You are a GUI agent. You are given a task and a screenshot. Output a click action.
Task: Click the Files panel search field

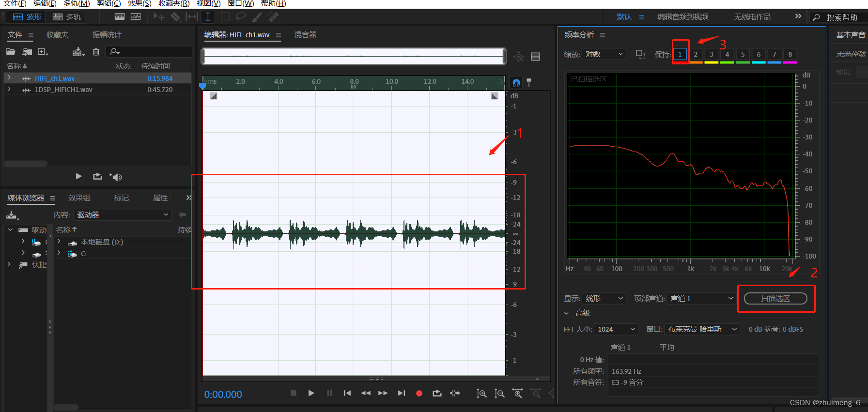[149, 51]
